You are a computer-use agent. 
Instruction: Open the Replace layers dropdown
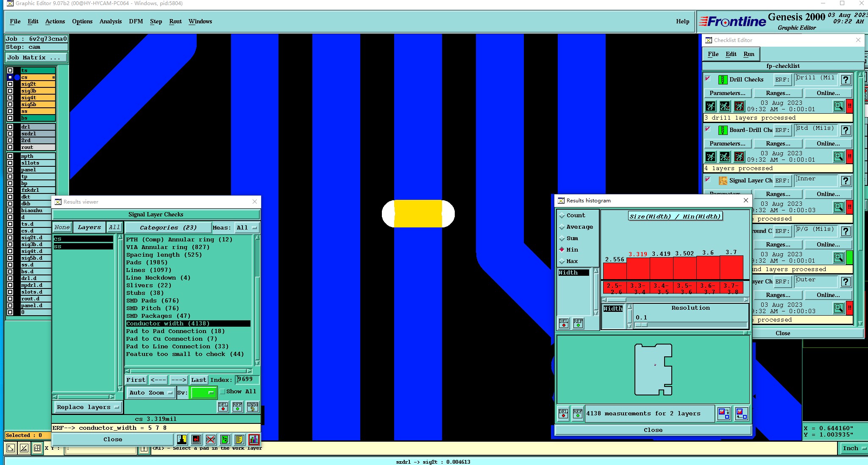[x=88, y=407]
